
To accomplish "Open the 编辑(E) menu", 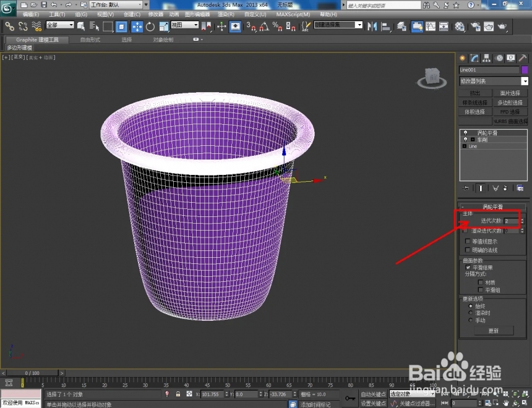I will 30,14.
